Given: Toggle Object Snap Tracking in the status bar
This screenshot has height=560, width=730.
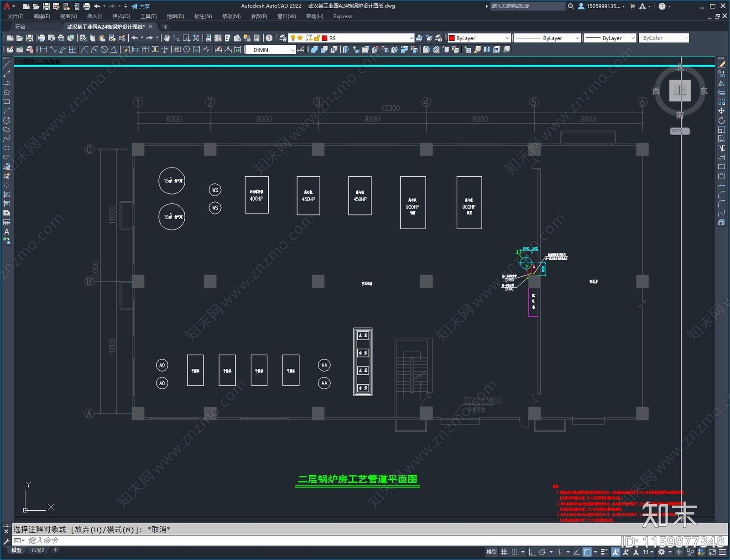Looking at the screenshot, I should pos(577,552).
